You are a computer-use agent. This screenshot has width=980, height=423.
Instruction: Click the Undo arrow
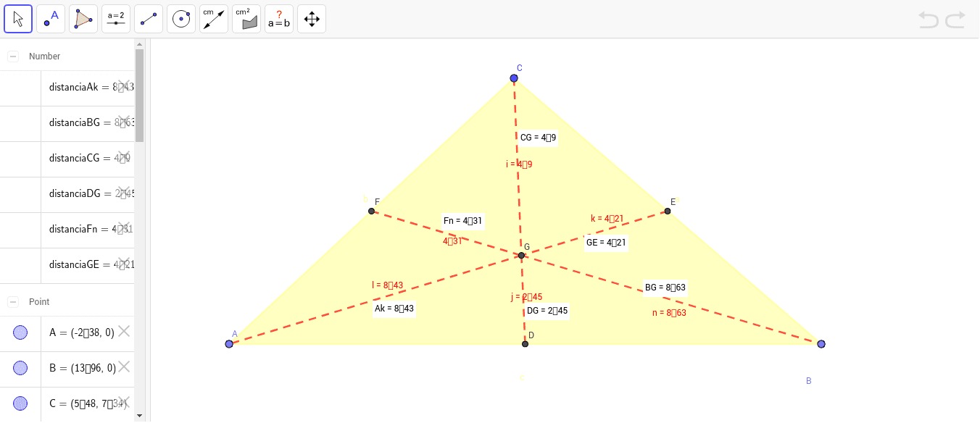pyautogui.click(x=929, y=20)
